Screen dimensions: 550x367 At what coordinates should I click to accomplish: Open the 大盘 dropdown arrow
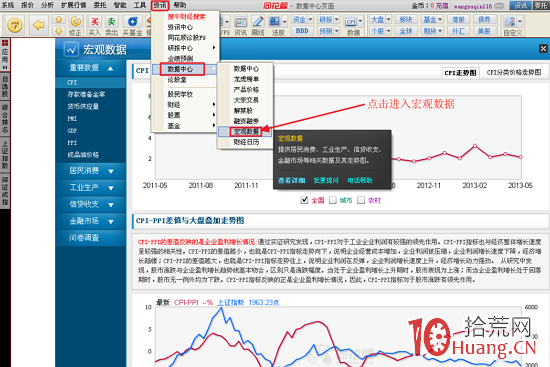pos(388,19)
